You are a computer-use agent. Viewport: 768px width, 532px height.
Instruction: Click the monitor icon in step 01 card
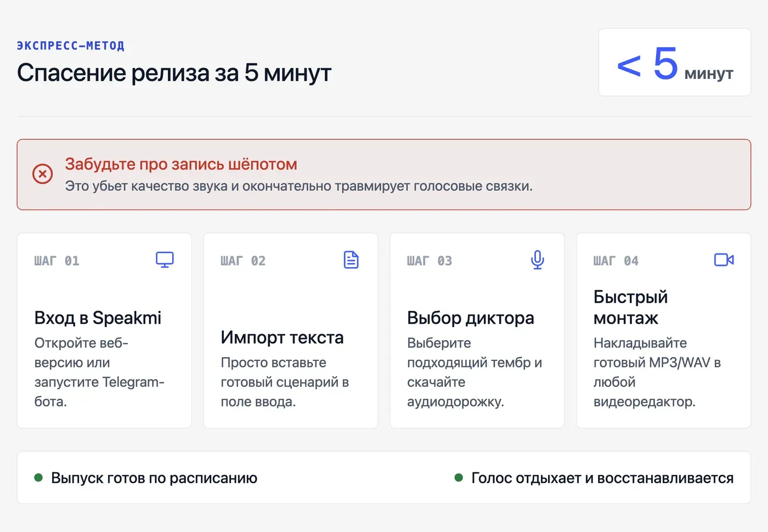(x=165, y=259)
